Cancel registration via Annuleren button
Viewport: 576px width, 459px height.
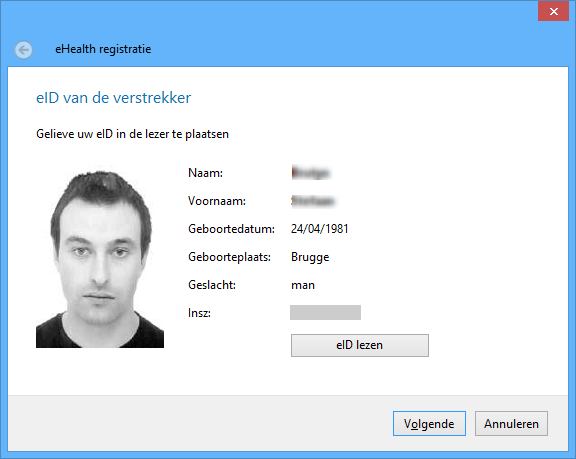511,424
